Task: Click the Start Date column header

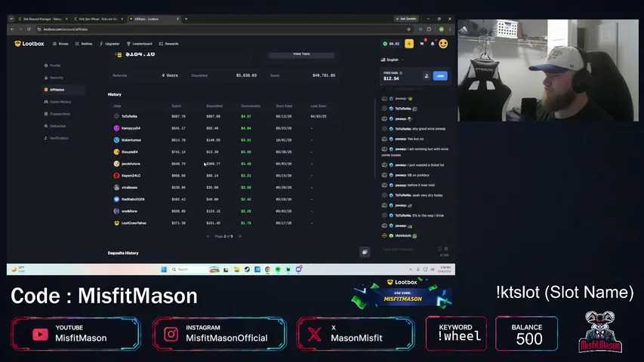Action: click(284, 106)
